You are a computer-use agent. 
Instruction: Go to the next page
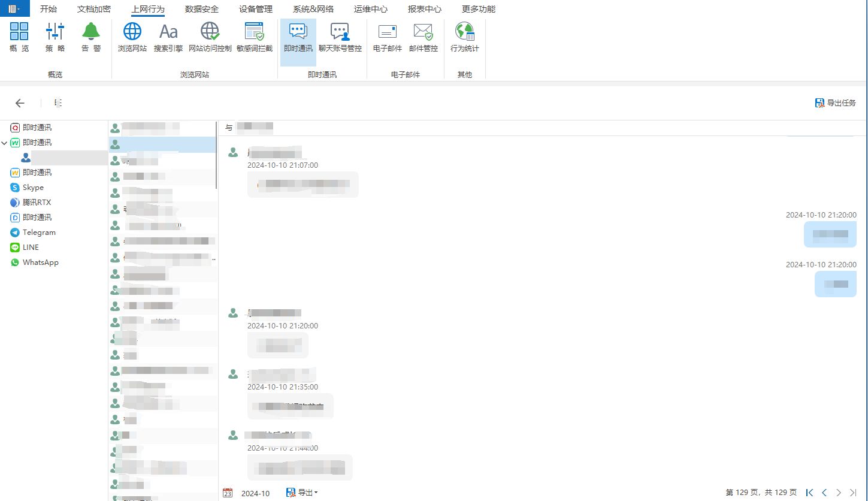[x=839, y=493]
